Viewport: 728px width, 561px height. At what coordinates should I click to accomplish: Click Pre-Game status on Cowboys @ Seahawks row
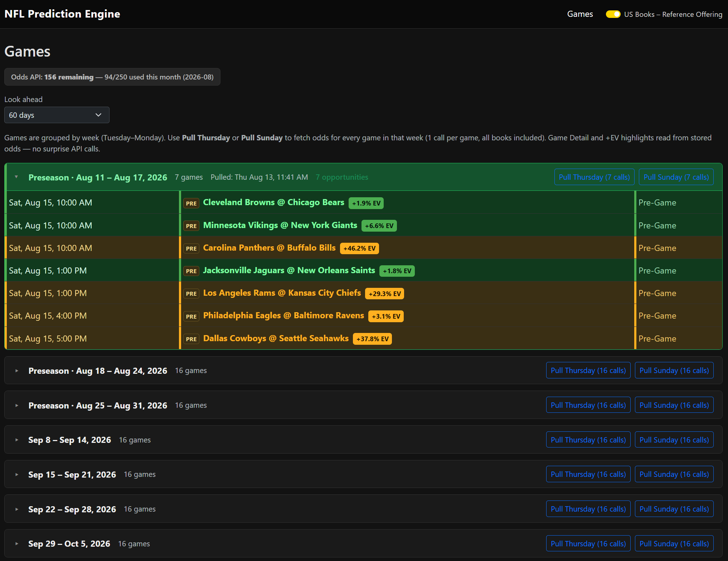click(657, 339)
